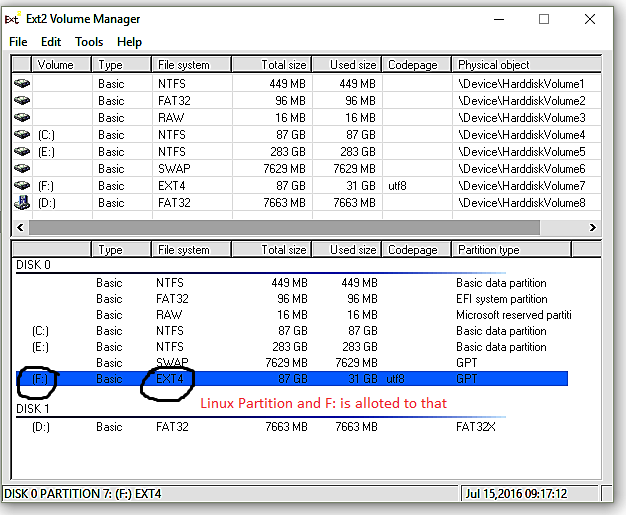Open the File menu
This screenshot has height=515, width=626.
coord(18,42)
